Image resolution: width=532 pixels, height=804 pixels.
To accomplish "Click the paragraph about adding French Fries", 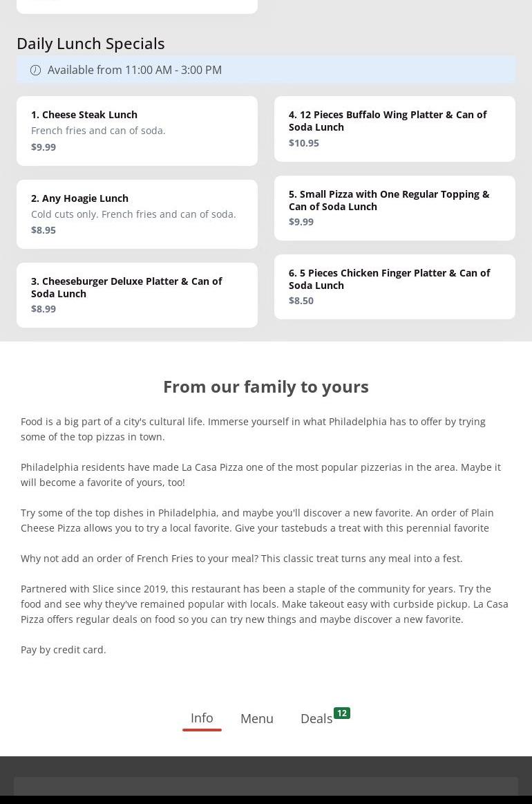I will coord(242,559).
